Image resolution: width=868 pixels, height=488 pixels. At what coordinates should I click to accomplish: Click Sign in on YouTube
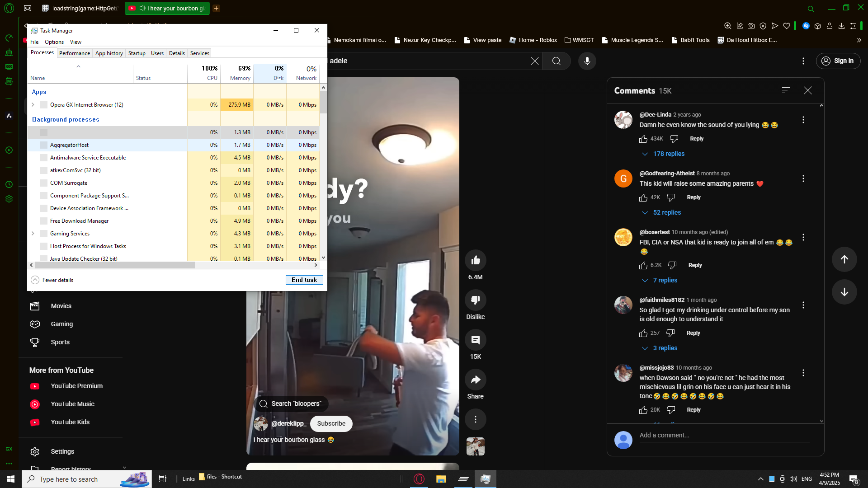click(838, 61)
